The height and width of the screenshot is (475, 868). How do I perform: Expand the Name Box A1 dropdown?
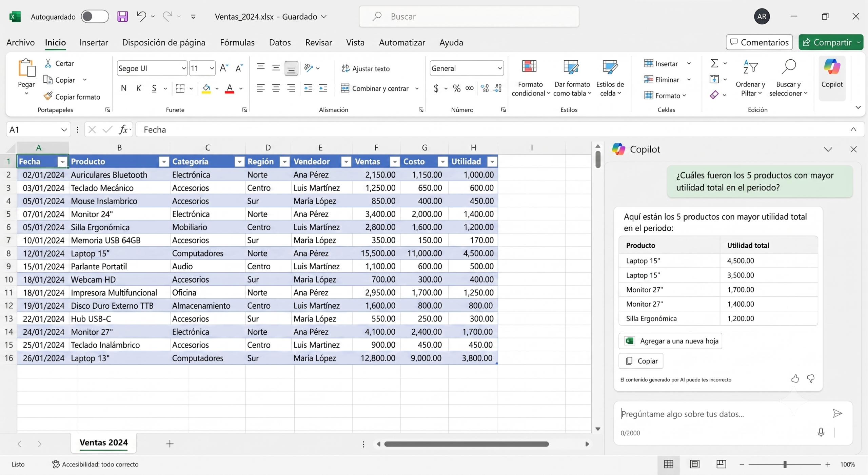coord(64,130)
